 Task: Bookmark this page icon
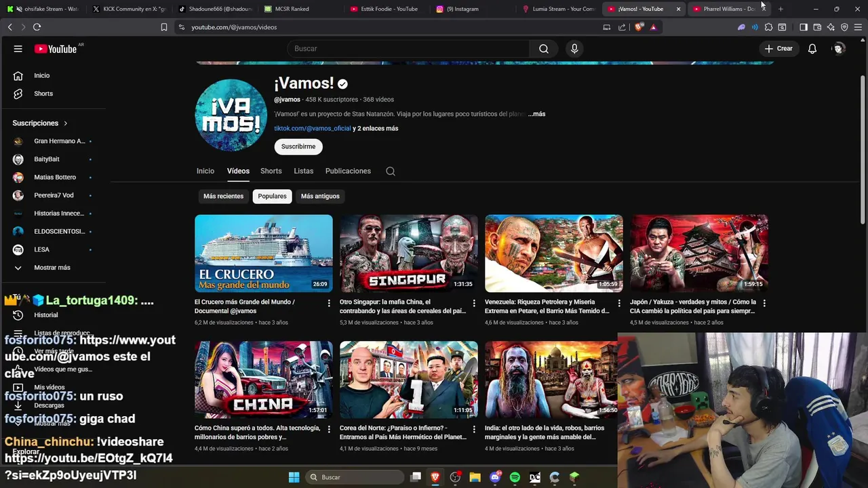pos(163,27)
